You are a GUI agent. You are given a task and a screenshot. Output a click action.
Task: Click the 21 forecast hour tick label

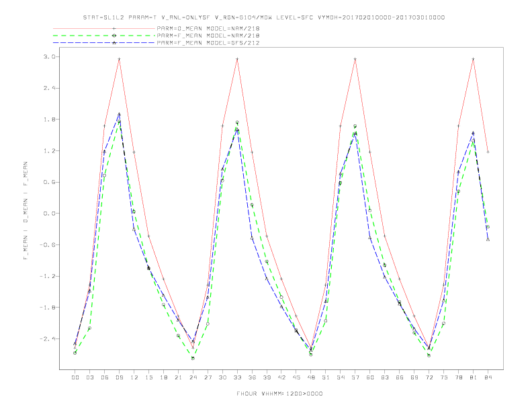(178, 377)
